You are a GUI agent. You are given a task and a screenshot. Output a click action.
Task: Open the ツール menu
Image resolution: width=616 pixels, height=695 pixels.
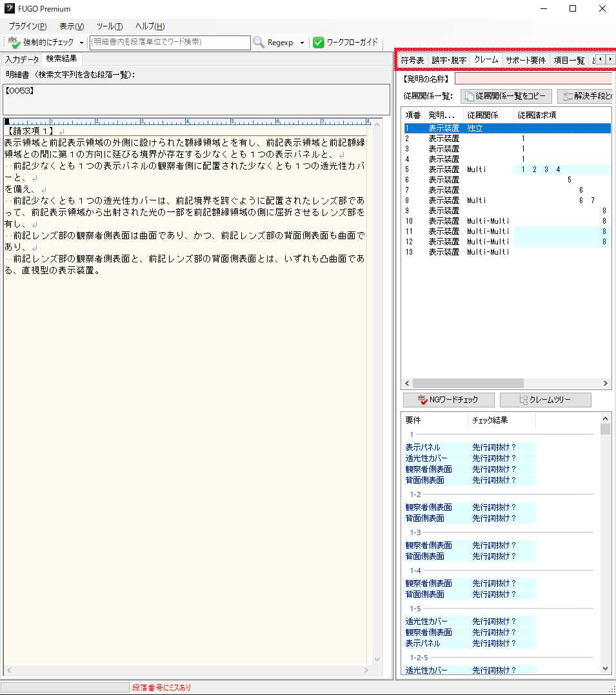coord(109,26)
